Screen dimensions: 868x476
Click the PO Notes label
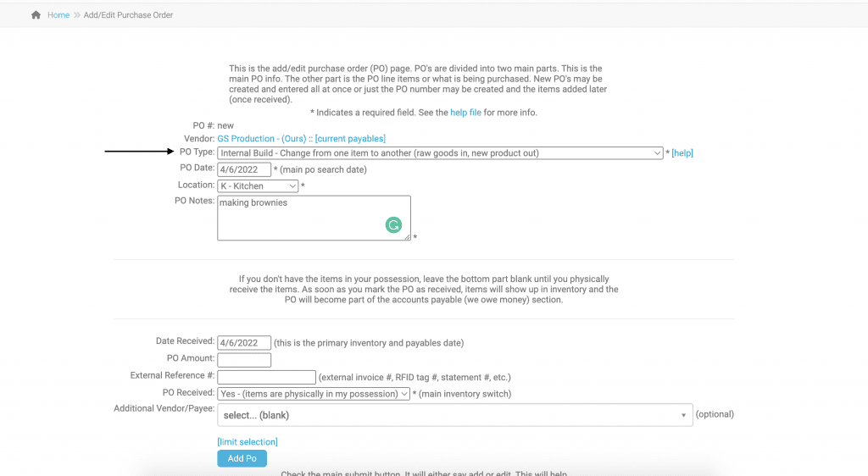coord(194,201)
